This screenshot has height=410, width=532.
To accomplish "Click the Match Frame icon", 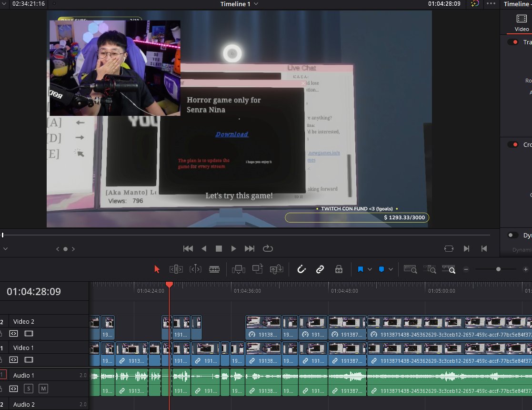I will coord(449,249).
